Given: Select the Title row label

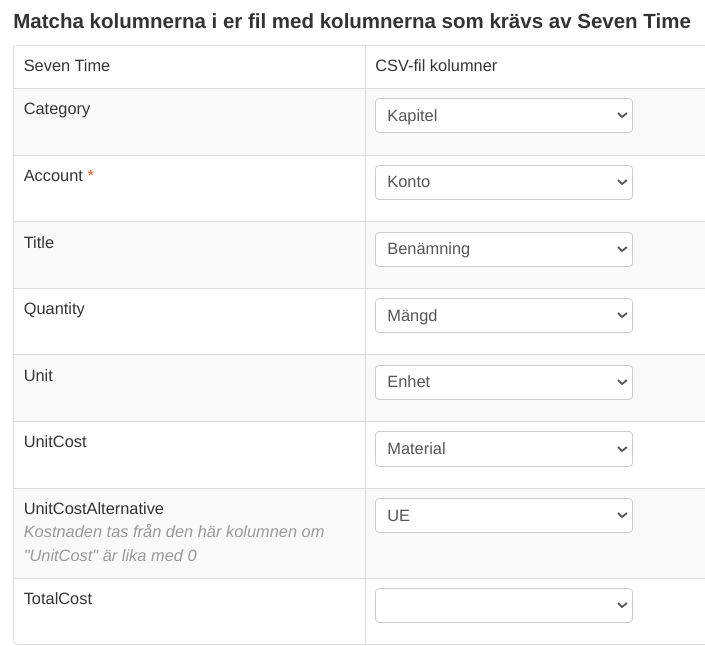Looking at the screenshot, I should pos(39,243).
